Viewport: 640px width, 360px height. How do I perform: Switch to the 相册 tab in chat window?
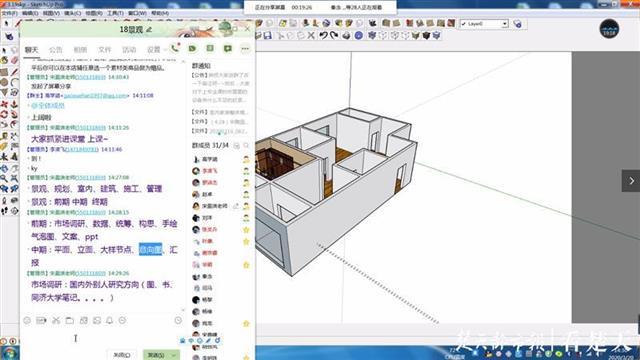pos(80,50)
